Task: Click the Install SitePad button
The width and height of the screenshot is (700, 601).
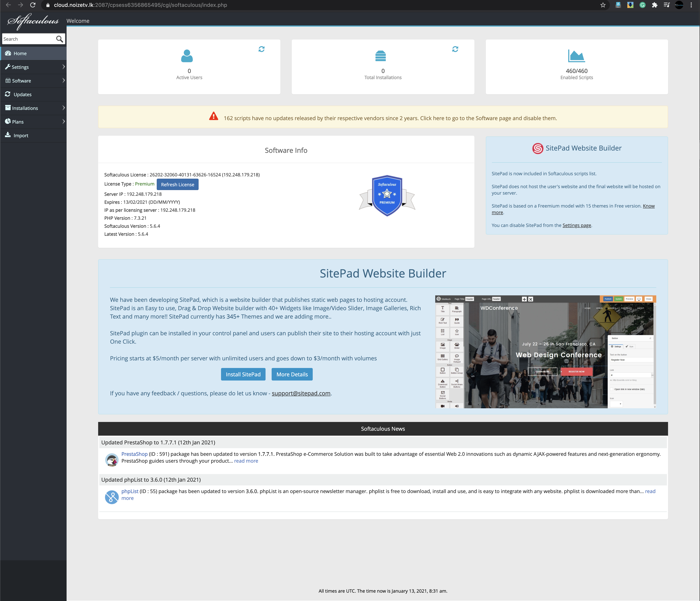Action: 243,374
